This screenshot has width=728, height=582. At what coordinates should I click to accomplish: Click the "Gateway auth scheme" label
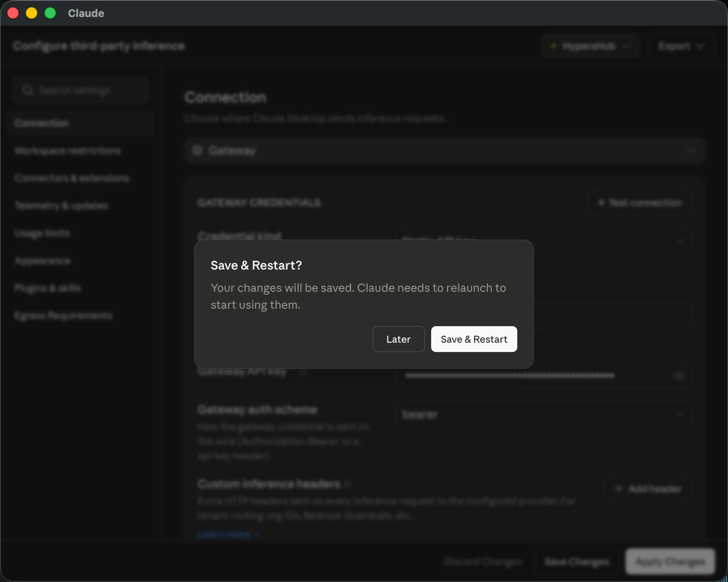(257, 410)
